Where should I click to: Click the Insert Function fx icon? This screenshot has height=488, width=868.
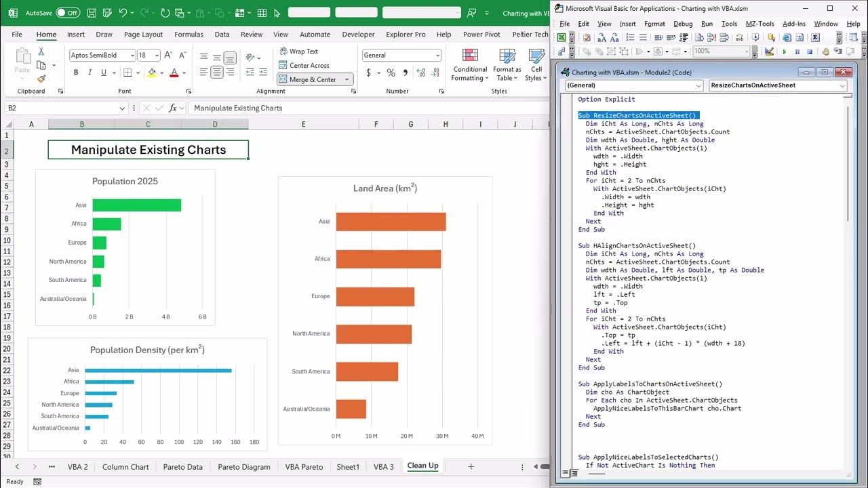(174, 107)
